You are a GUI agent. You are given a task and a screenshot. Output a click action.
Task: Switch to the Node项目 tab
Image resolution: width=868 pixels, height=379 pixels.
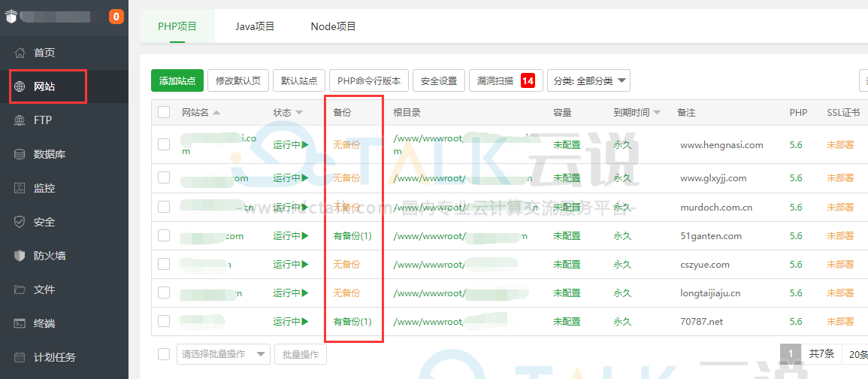pyautogui.click(x=333, y=26)
